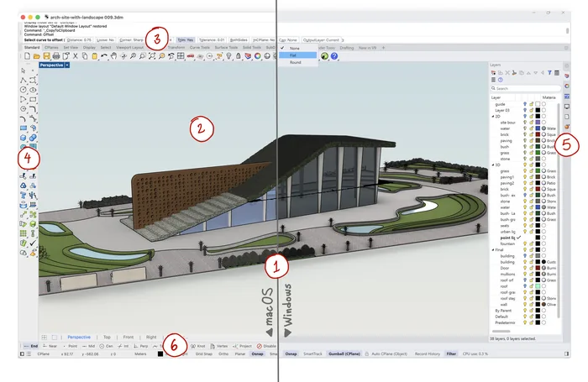Click the Trim: Yes command option
The width and height of the screenshot is (588, 382).
click(x=186, y=39)
